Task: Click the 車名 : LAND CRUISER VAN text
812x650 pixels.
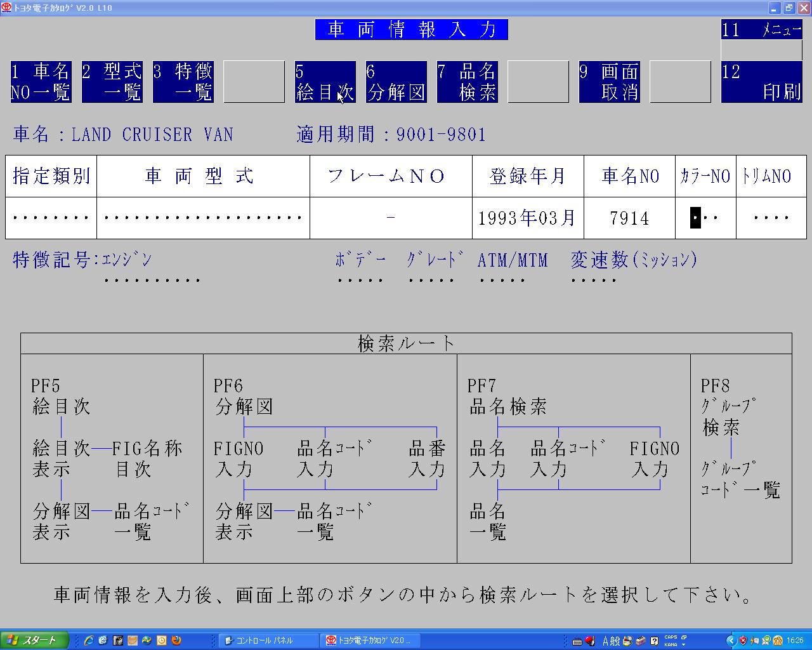Action: pyautogui.click(x=123, y=135)
